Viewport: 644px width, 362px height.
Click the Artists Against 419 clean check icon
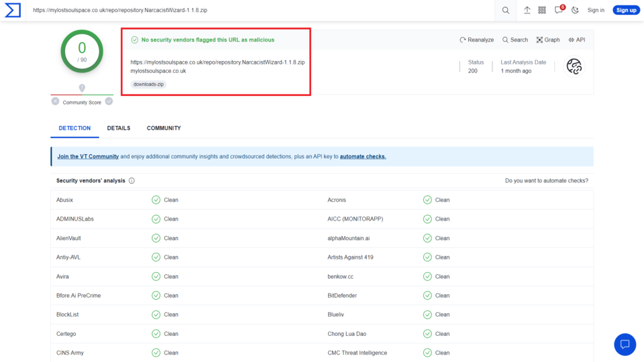427,257
